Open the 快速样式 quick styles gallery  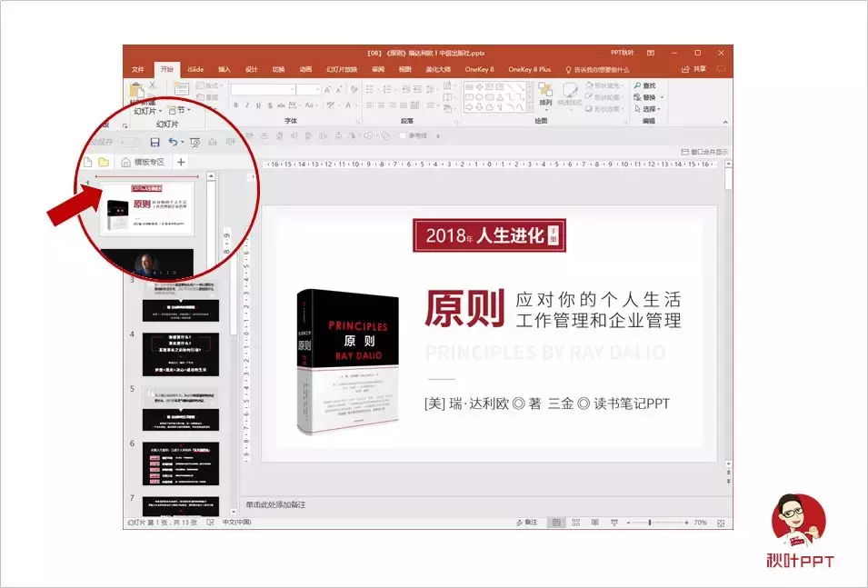[x=569, y=95]
